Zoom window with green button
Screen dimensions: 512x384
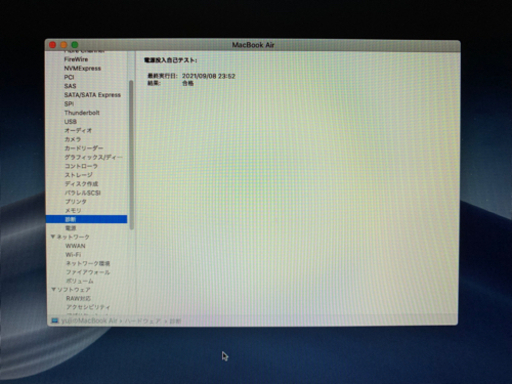(75, 45)
